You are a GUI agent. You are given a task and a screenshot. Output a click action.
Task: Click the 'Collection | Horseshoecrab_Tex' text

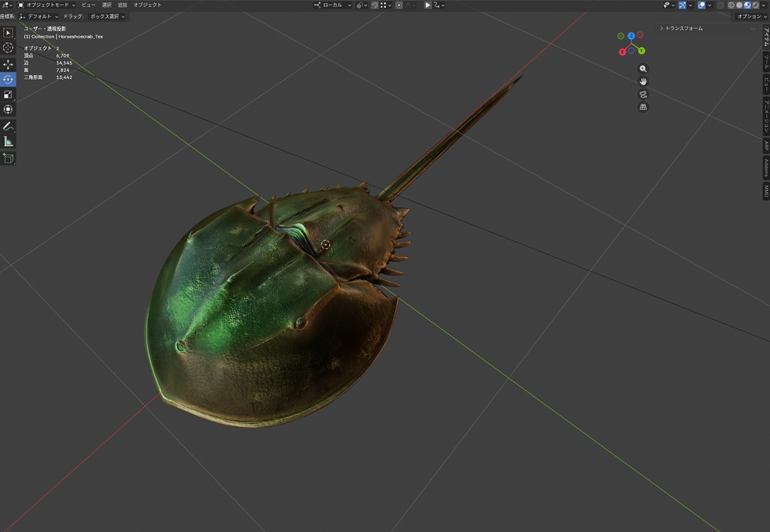(67, 36)
